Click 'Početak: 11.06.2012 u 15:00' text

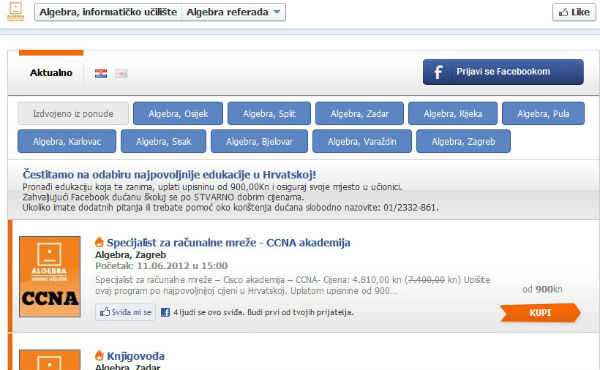coord(161,266)
